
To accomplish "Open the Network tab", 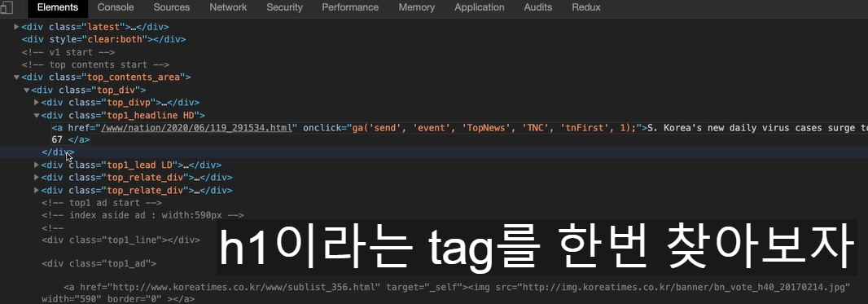I will pyautogui.click(x=228, y=8).
